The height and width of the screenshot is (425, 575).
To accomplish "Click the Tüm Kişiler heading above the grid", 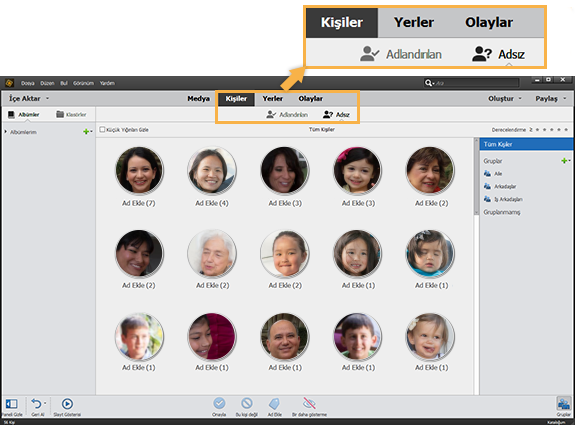I will pyautogui.click(x=322, y=129).
